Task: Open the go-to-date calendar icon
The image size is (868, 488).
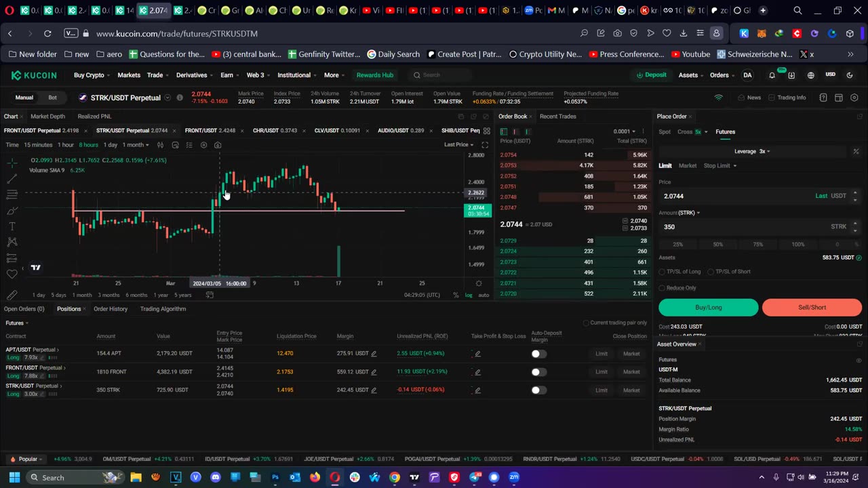Action: pyautogui.click(x=210, y=295)
